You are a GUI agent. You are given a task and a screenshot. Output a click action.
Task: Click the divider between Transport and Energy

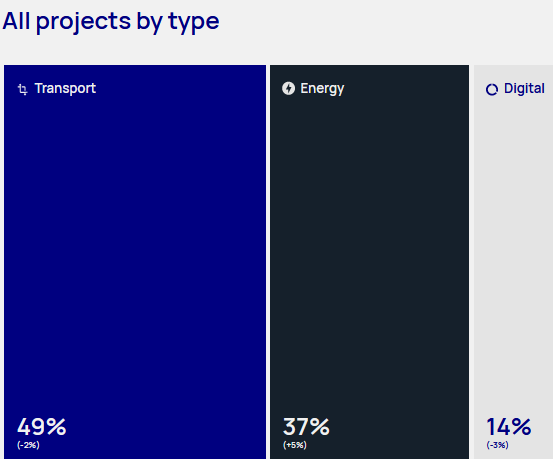point(268,262)
